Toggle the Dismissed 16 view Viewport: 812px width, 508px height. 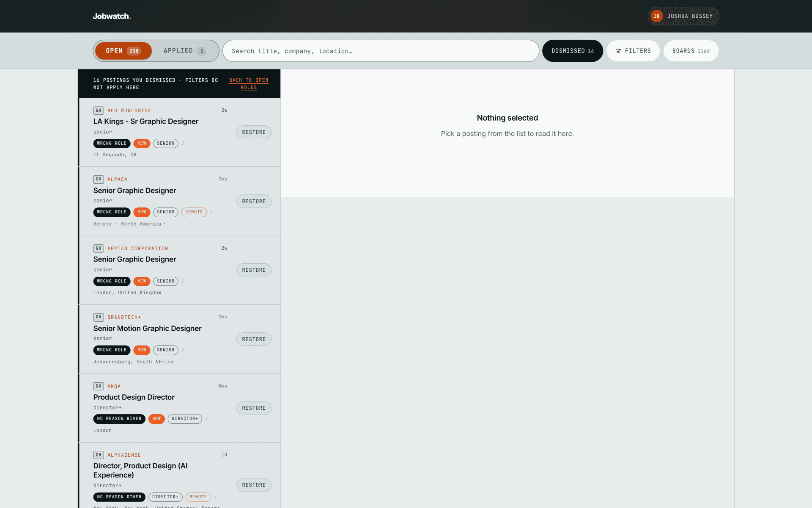coord(573,51)
